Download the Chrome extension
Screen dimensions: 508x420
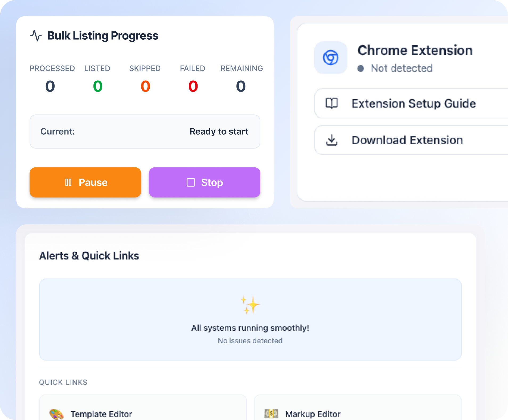click(407, 140)
